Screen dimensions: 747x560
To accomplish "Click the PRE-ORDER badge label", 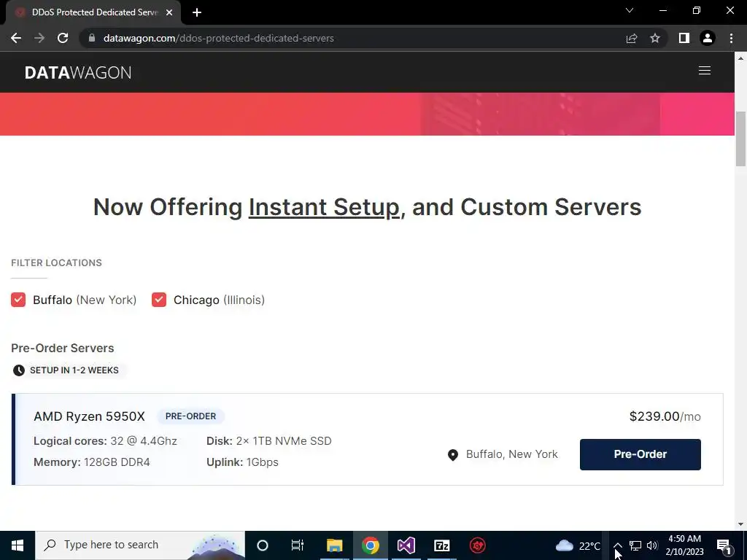I will point(190,416).
